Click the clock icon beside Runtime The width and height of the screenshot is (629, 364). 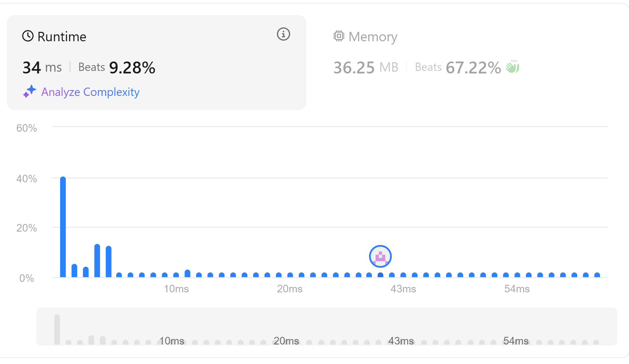[x=28, y=36]
